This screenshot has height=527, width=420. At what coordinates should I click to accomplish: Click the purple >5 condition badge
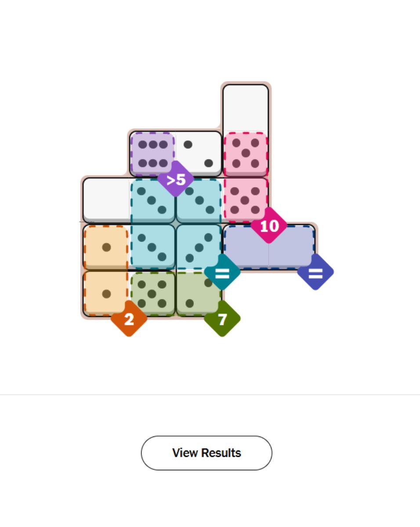click(x=176, y=179)
